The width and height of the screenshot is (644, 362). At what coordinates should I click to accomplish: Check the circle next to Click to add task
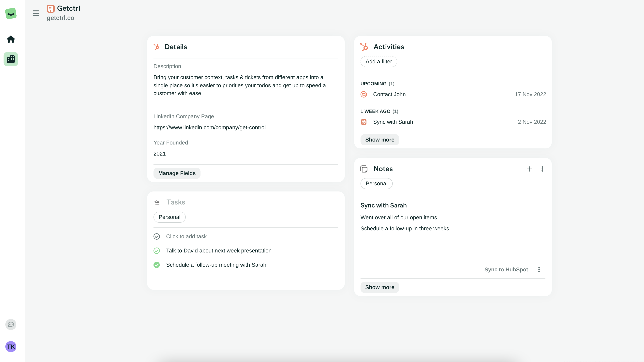pos(157,236)
